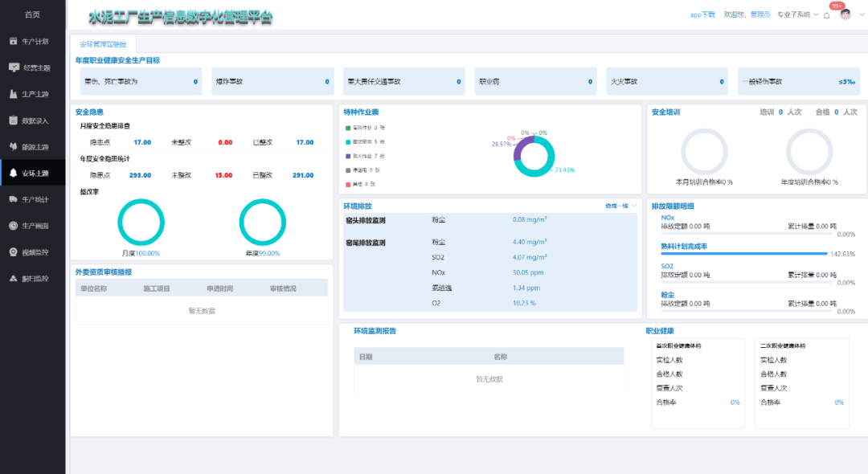
Task: Click the 能源主题 sidebar icon
Action: pyautogui.click(x=14, y=147)
